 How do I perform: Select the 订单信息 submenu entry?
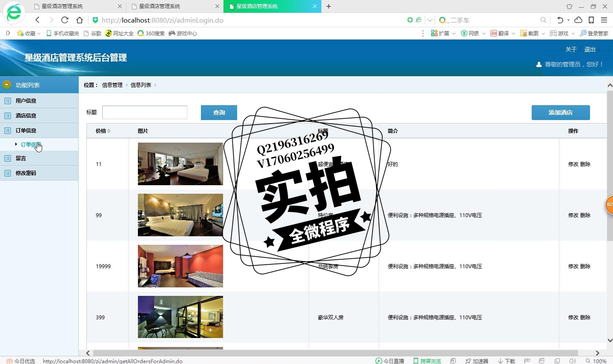31,145
